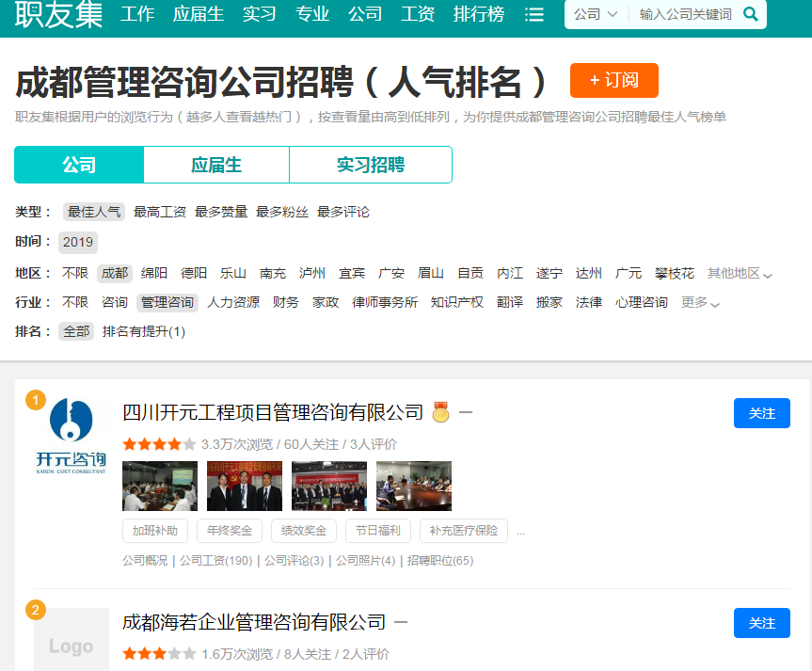Switch to the 应届生 tab
The width and height of the screenshot is (812, 671).
pos(216,165)
